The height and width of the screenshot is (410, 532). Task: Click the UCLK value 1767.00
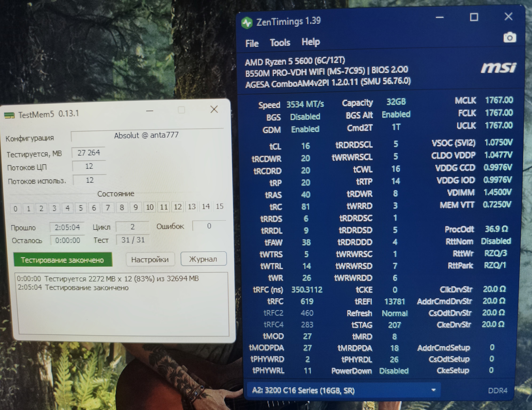[x=499, y=125]
